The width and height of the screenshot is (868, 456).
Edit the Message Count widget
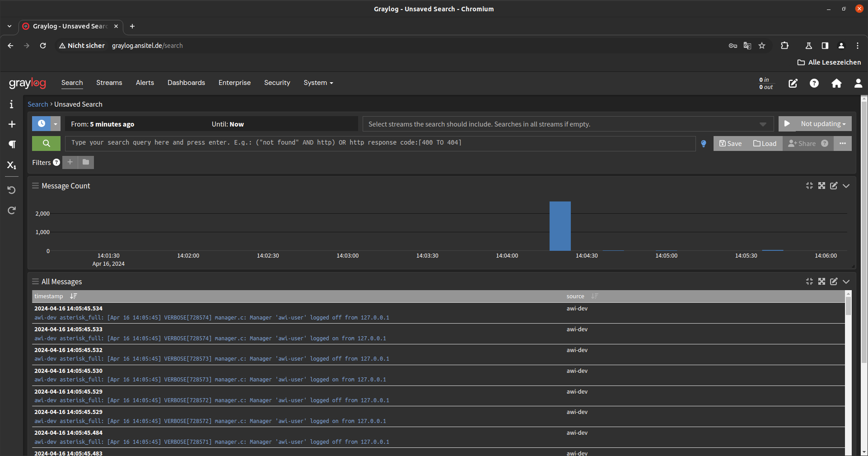pyautogui.click(x=833, y=185)
